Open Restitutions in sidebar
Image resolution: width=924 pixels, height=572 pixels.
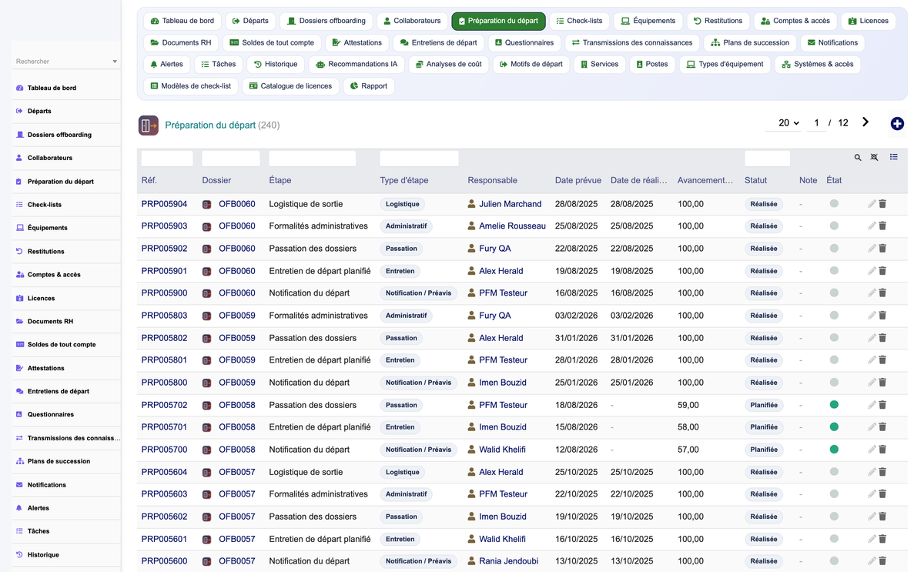click(x=45, y=251)
